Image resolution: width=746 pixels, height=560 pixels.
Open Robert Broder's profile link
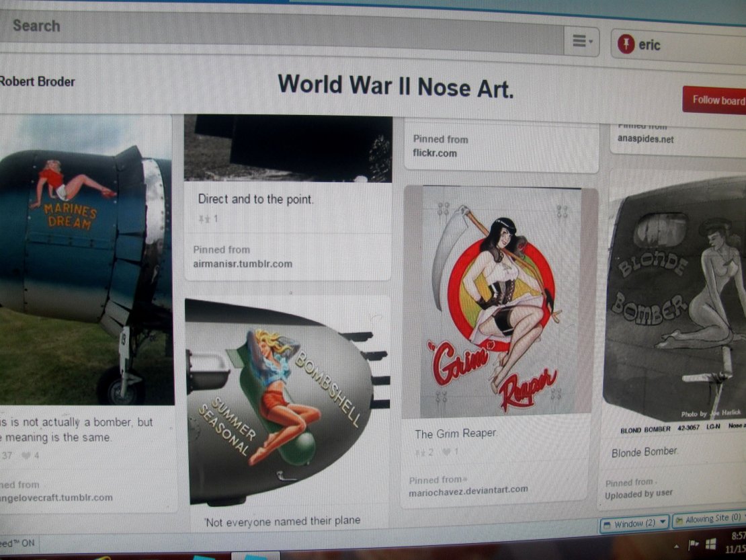[37, 82]
